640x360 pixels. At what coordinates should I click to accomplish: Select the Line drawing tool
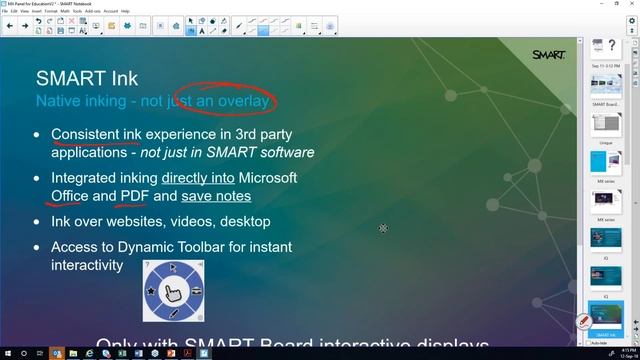213,31
